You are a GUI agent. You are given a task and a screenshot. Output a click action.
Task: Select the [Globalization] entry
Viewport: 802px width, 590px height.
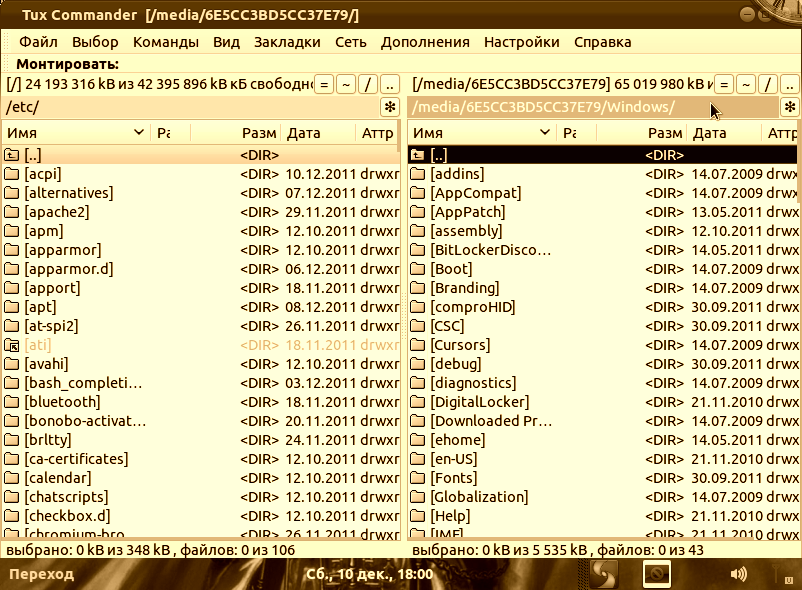603,497
